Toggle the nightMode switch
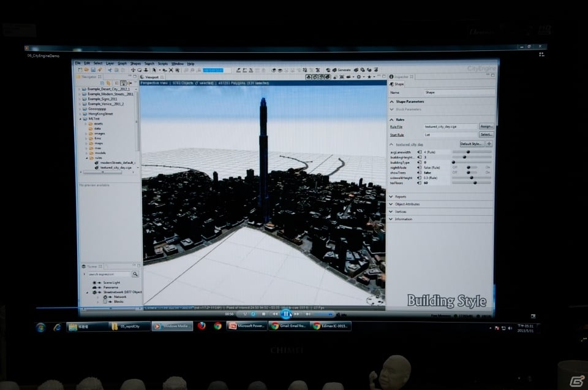 (471, 167)
